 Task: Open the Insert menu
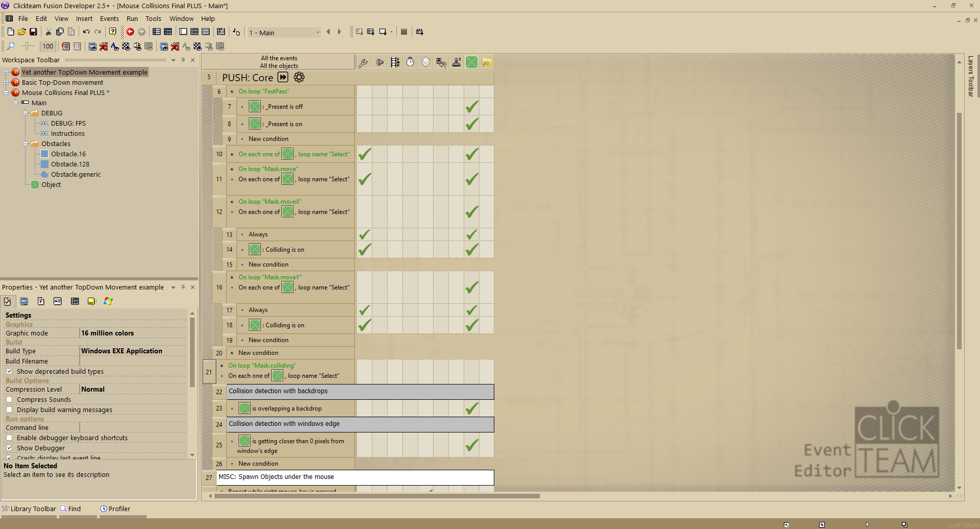pyautogui.click(x=84, y=18)
